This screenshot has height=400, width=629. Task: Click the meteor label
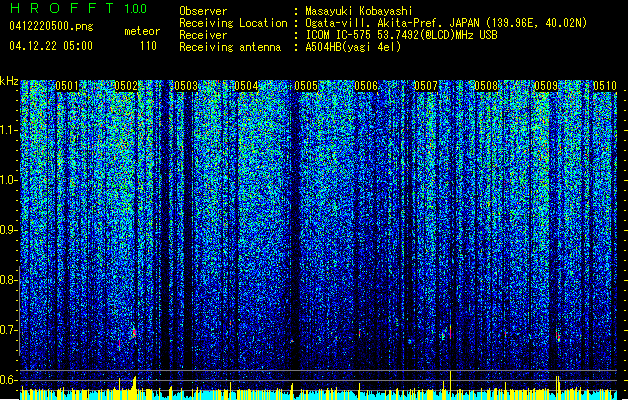coord(142,31)
